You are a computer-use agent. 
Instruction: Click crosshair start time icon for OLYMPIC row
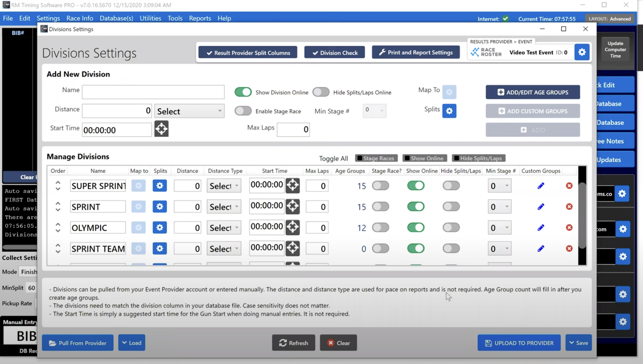click(x=292, y=227)
